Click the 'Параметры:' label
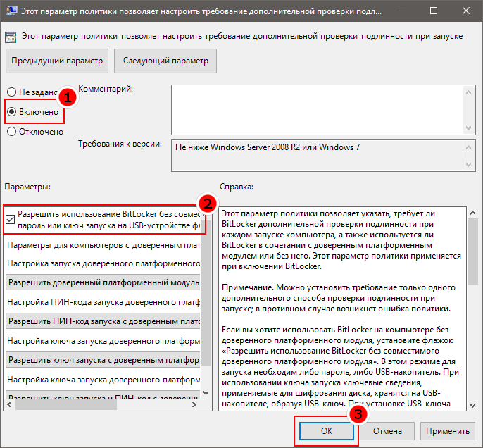This screenshot has width=483, height=448. click(27, 187)
